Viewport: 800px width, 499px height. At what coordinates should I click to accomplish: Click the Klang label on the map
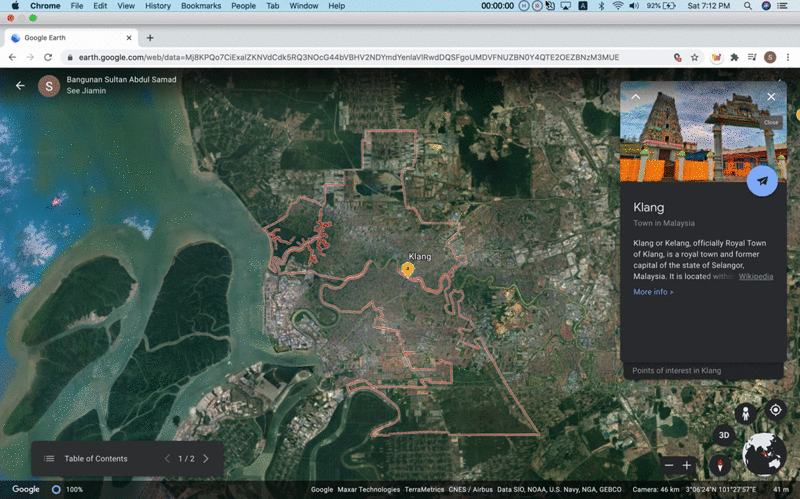[419, 256]
